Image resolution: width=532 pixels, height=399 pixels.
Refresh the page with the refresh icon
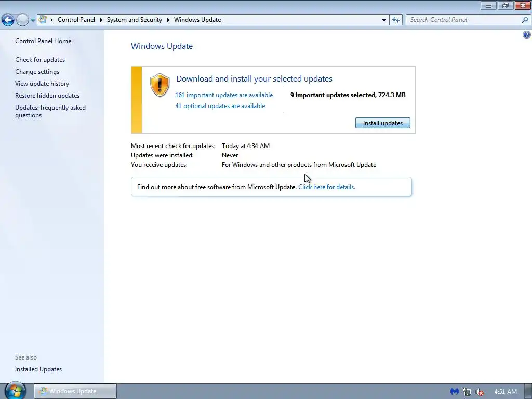(x=395, y=20)
